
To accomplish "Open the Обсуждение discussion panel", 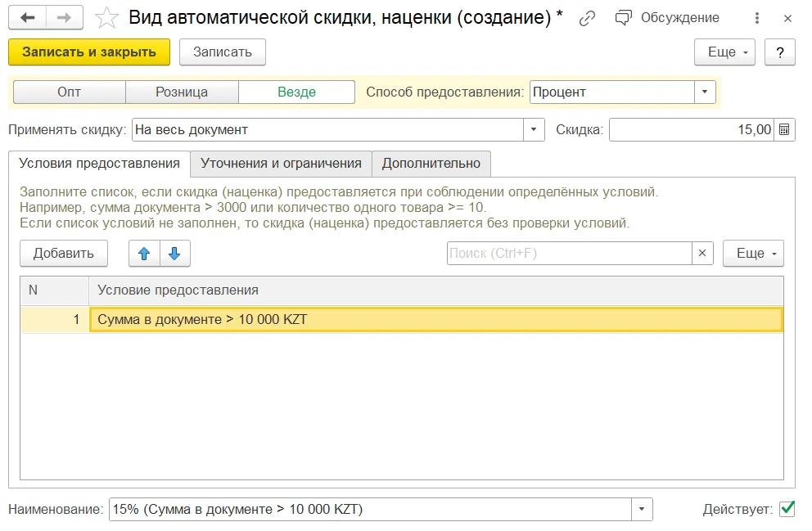I will click(667, 18).
